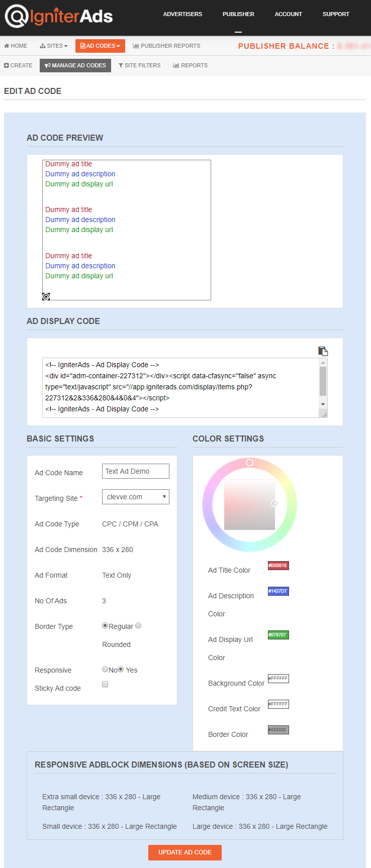
Task: Click the '336 x 280' ad dimension value
Action: (118, 550)
